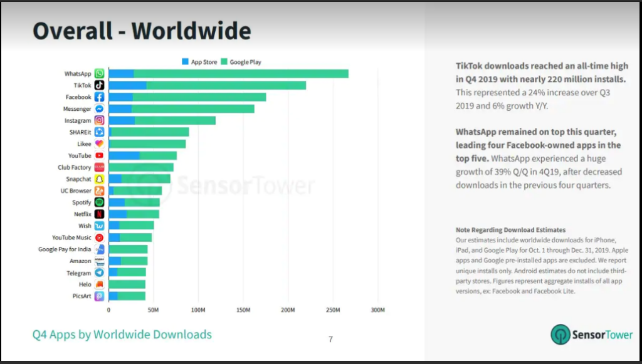Screen dimensions: 642x364
Task: Click the '50M' axis value
Action: pos(153,310)
